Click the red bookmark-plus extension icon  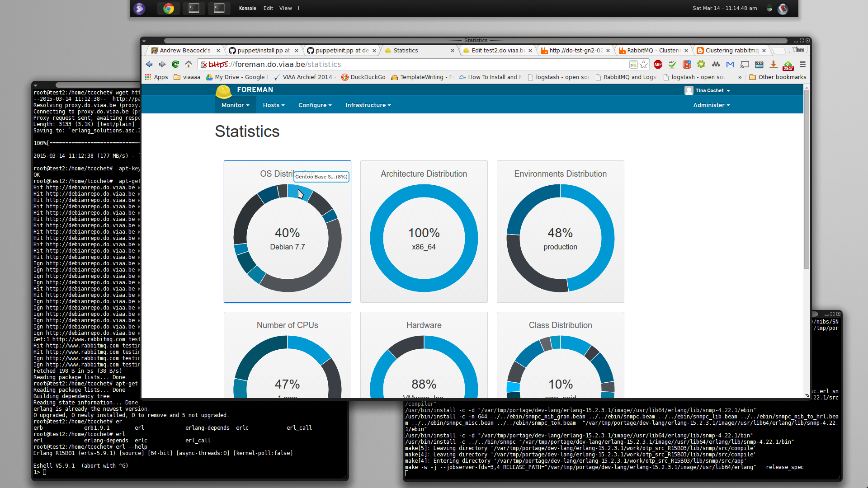[687, 65]
